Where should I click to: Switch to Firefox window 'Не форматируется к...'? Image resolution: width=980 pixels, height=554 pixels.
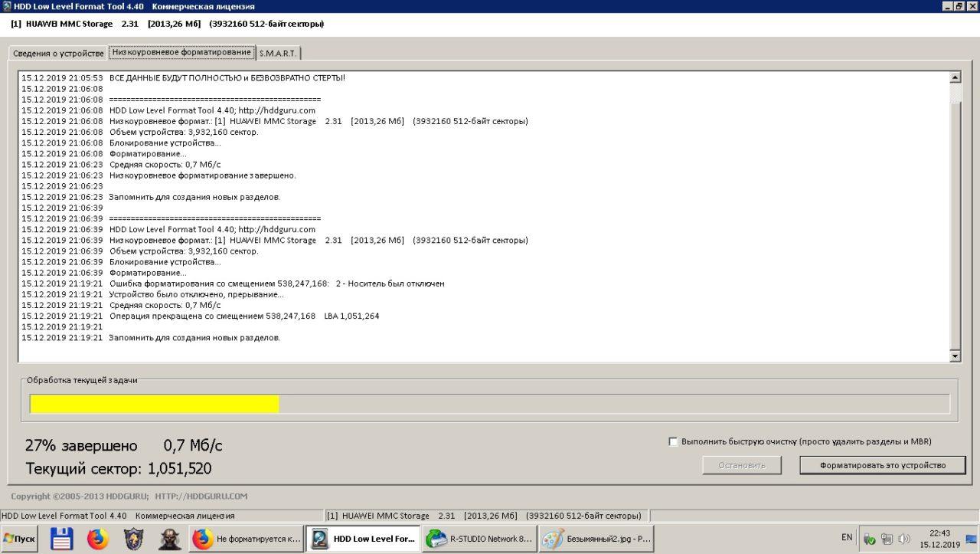click(247, 539)
